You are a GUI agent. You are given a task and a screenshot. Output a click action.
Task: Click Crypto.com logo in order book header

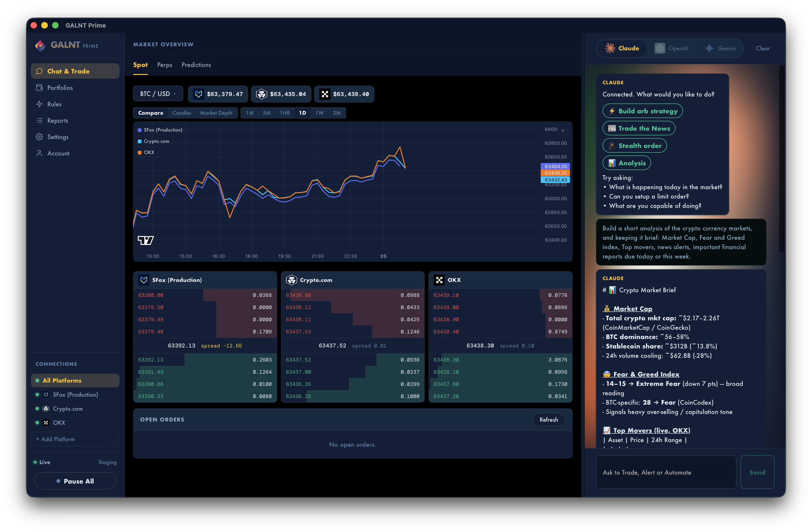(291, 280)
